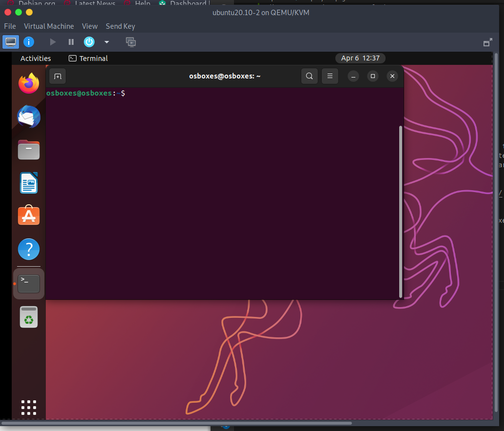Show the graphical console view
The width and height of the screenshot is (504, 431).
pos(11,42)
